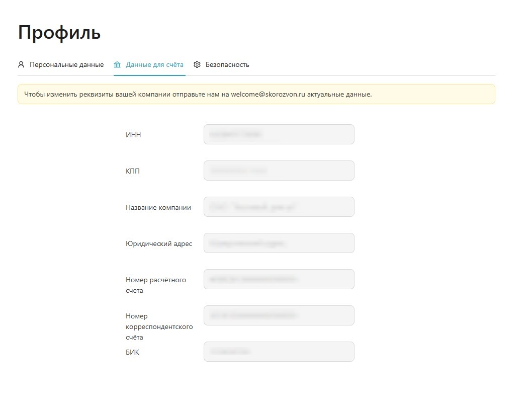Switch to the Безопасность tab

point(227,65)
